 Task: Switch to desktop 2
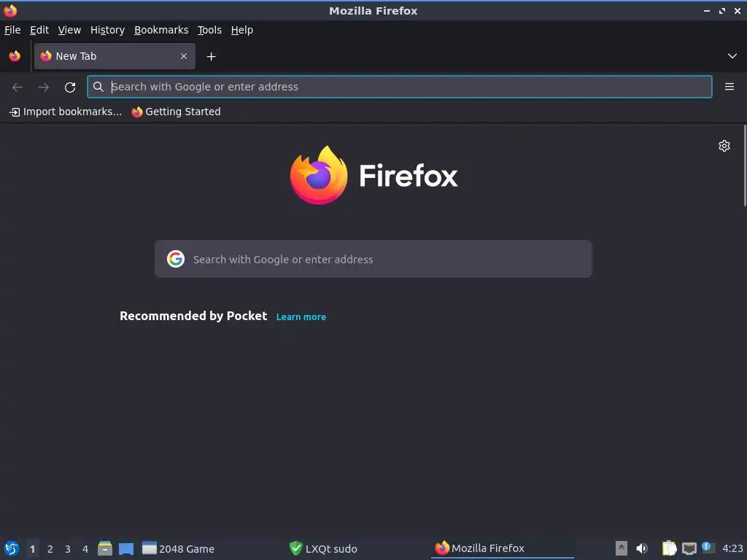tap(50, 549)
